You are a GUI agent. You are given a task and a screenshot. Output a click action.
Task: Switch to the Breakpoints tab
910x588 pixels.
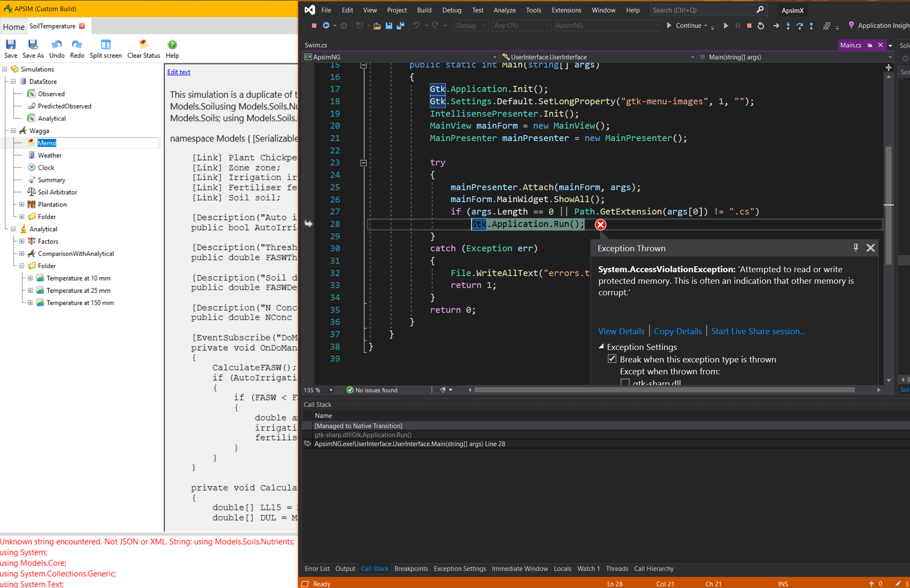[411, 569]
